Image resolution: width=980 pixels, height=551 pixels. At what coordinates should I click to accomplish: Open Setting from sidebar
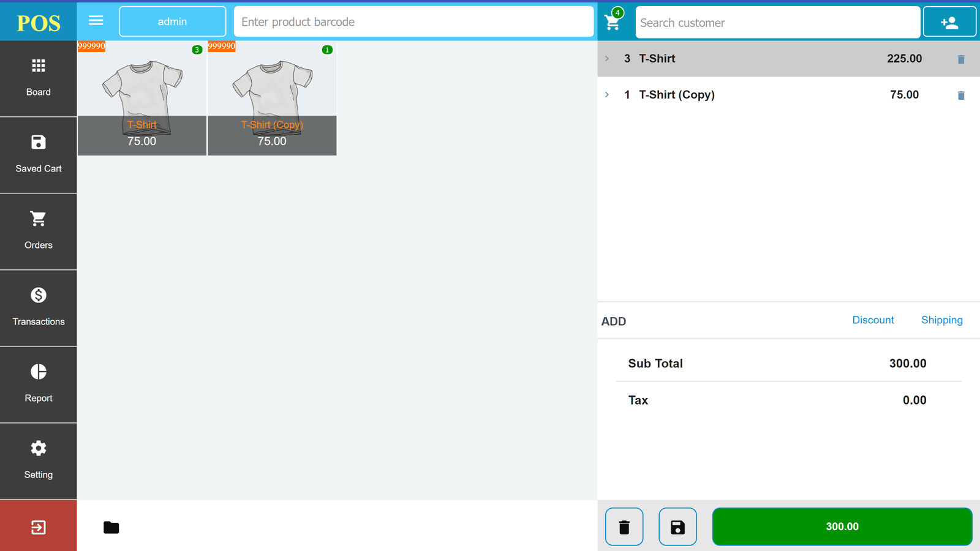38,461
